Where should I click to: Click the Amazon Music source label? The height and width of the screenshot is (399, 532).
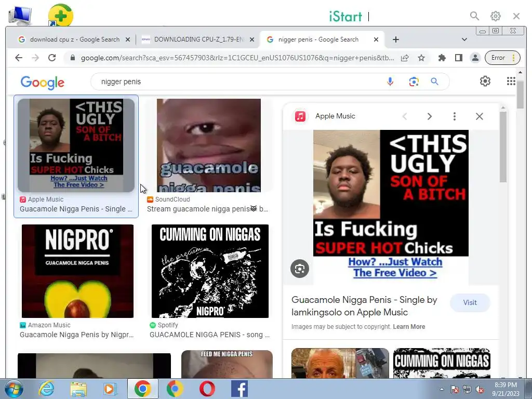[x=49, y=325]
